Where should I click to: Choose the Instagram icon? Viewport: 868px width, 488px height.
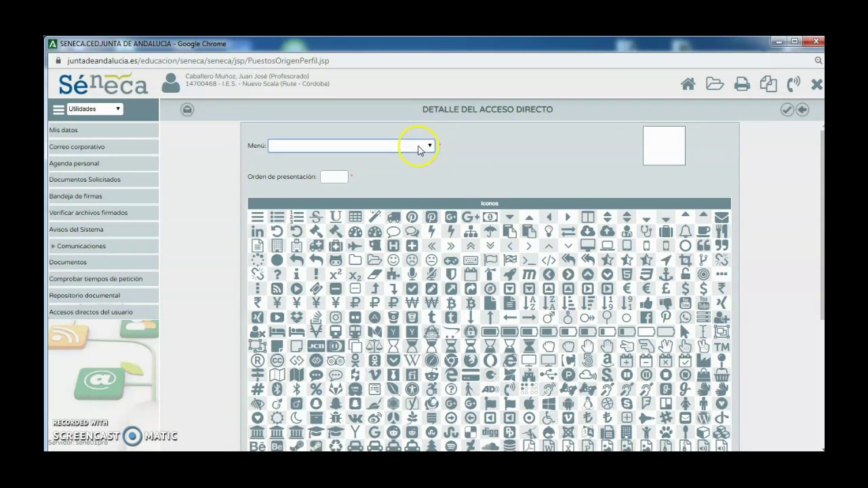tap(336, 317)
